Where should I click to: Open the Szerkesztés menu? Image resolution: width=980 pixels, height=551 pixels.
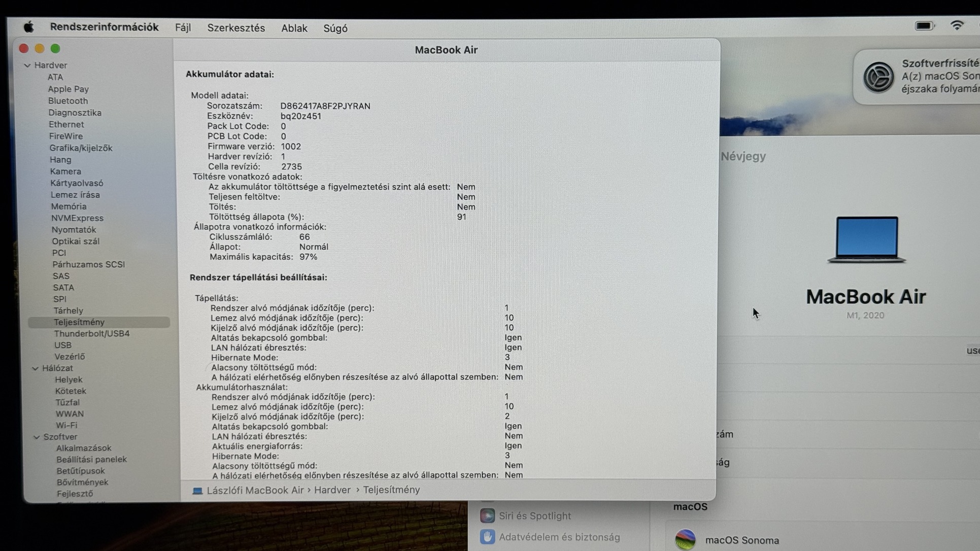pyautogui.click(x=236, y=28)
